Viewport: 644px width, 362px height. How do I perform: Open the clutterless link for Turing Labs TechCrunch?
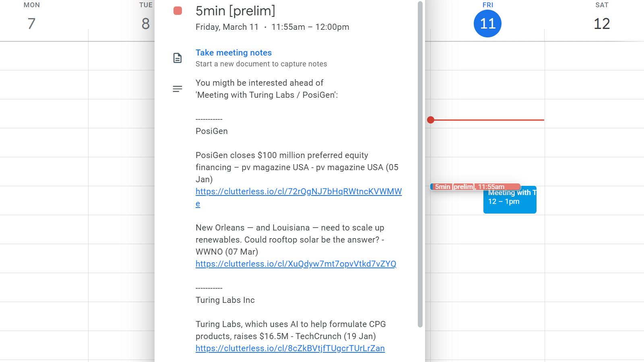[x=290, y=348]
